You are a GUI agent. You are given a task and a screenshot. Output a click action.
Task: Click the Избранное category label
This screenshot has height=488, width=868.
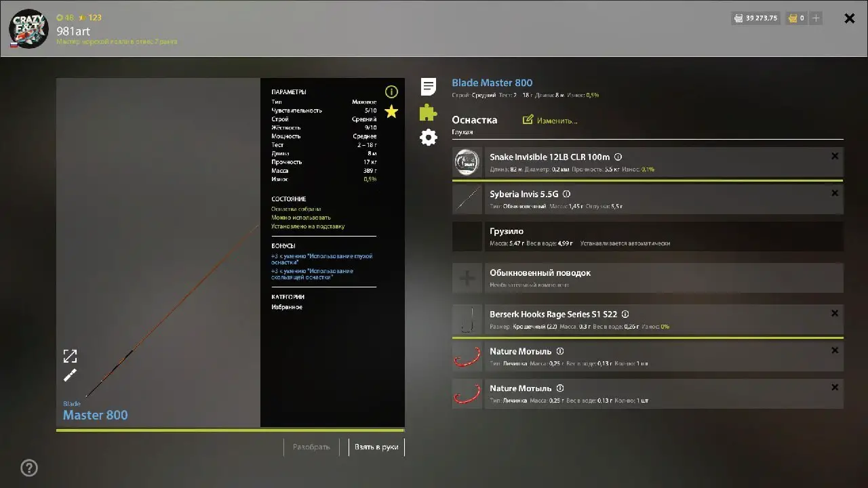coord(287,307)
